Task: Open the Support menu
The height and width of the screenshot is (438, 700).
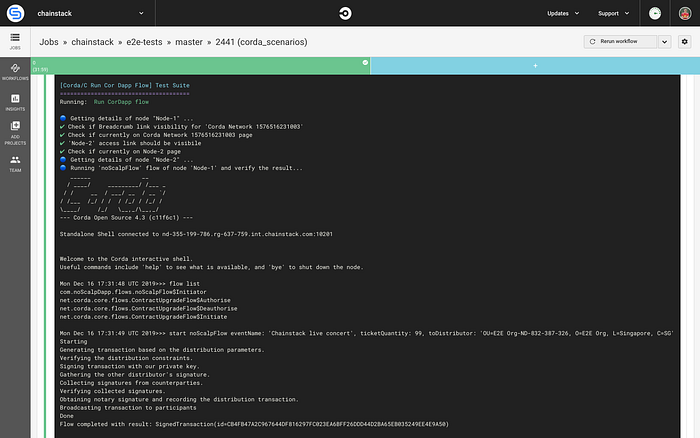Action: [613, 13]
